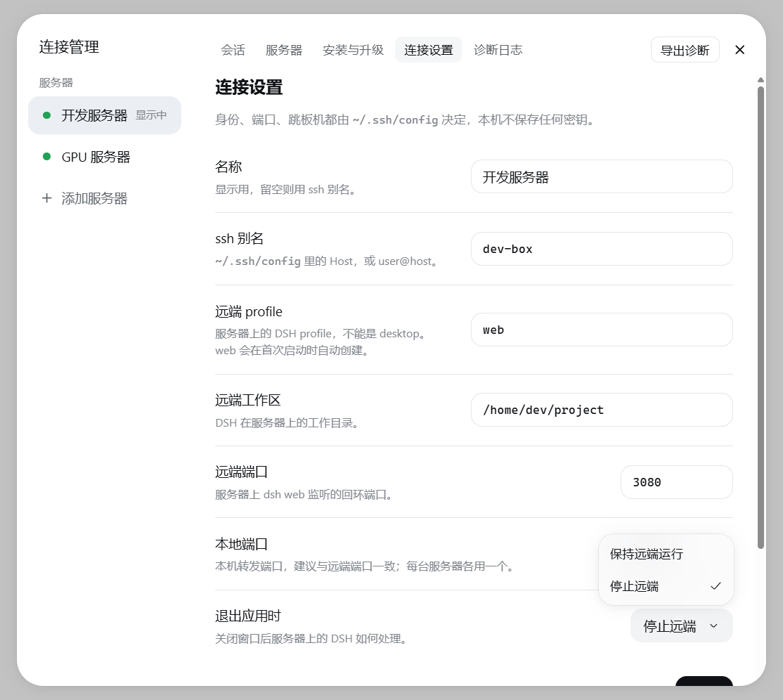Select the 连接设置 tab
The image size is (783, 700).
(x=429, y=50)
